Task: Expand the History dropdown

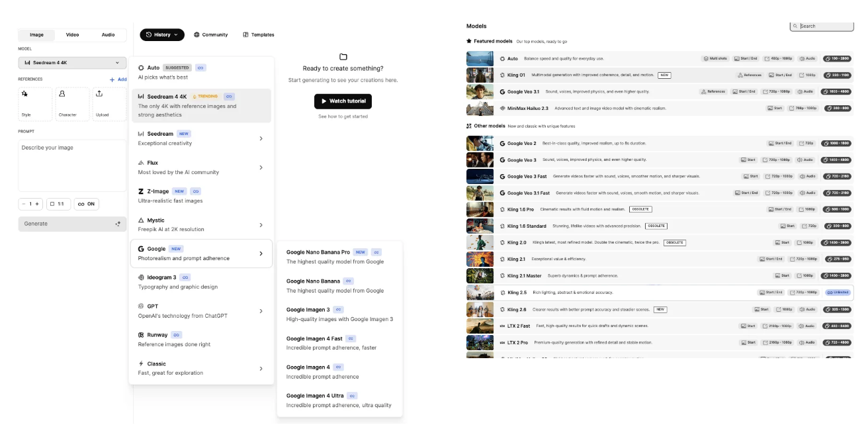Action: tap(162, 34)
